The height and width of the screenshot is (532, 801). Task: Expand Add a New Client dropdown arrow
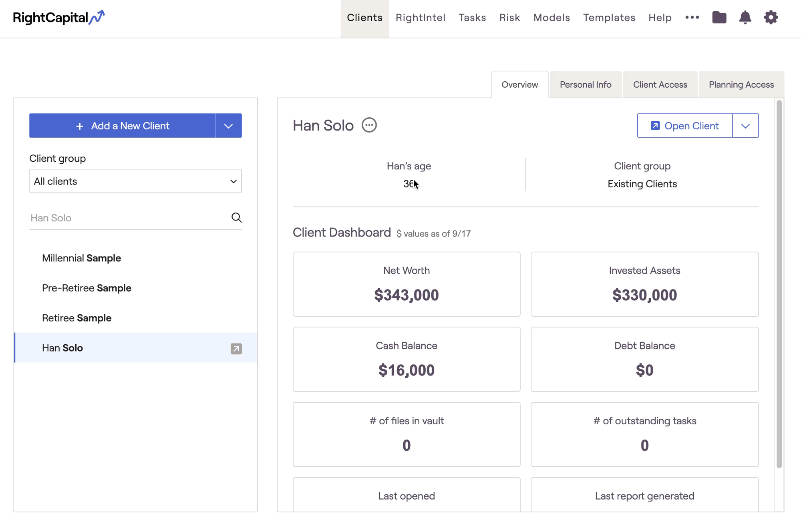(x=228, y=126)
